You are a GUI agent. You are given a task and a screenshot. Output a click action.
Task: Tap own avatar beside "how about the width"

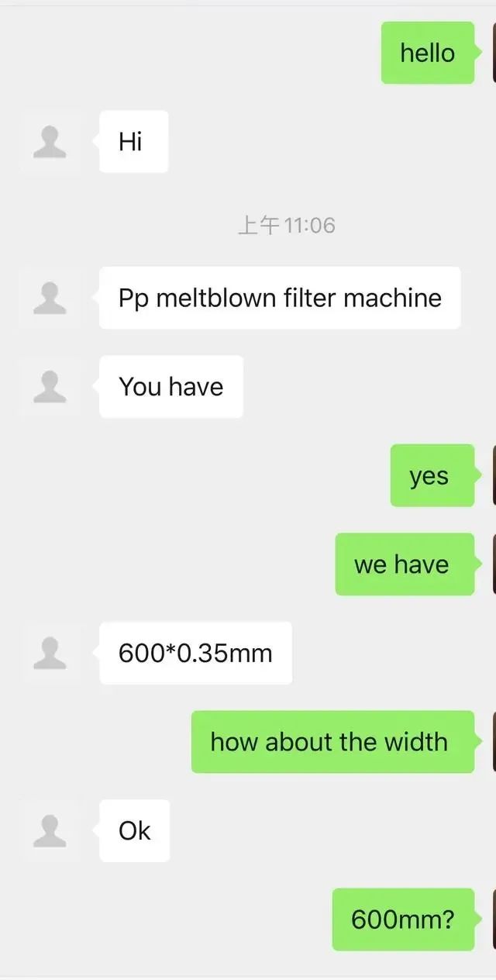pyautogui.click(x=494, y=742)
